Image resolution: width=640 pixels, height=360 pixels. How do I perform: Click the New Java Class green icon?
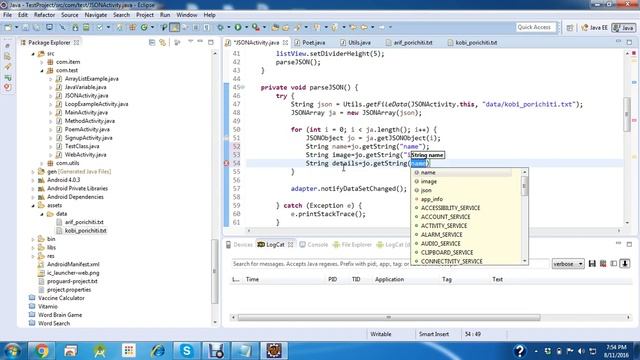(144, 27)
